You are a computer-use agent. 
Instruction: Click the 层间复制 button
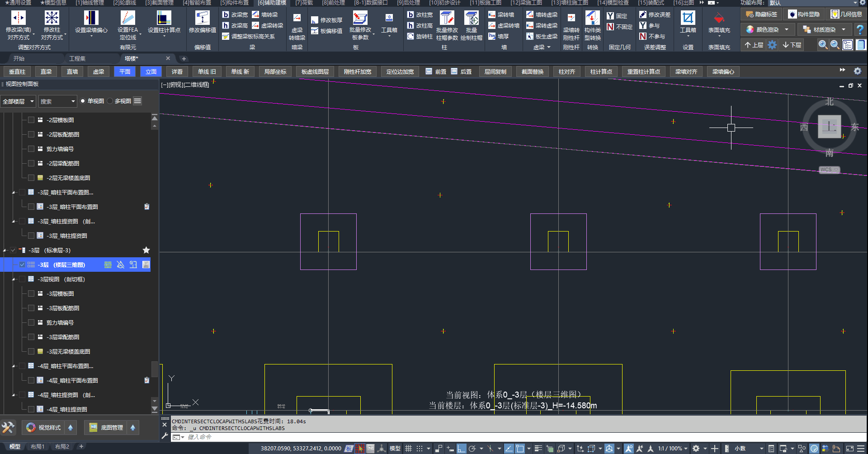[x=495, y=71]
